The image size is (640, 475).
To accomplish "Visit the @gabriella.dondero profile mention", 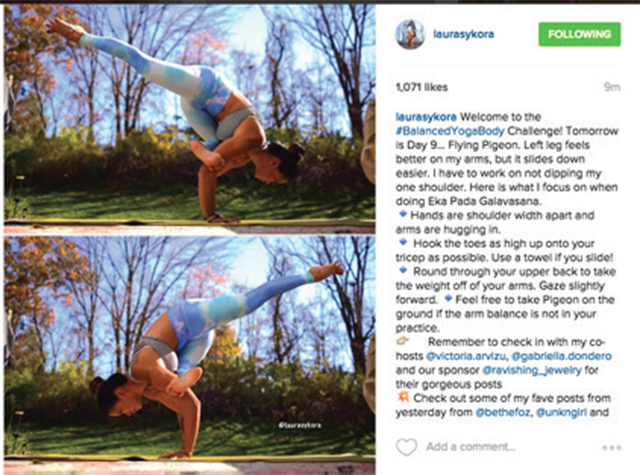I will [561, 356].
